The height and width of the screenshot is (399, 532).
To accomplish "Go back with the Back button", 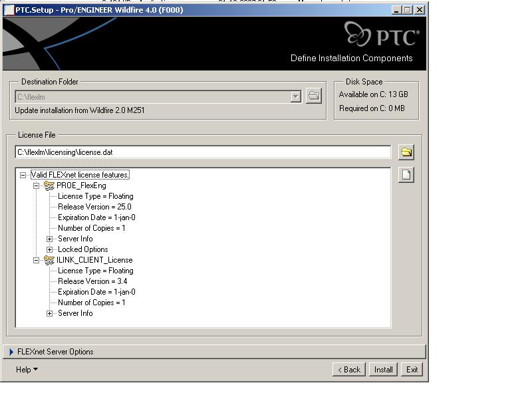I will coord(348,370).
